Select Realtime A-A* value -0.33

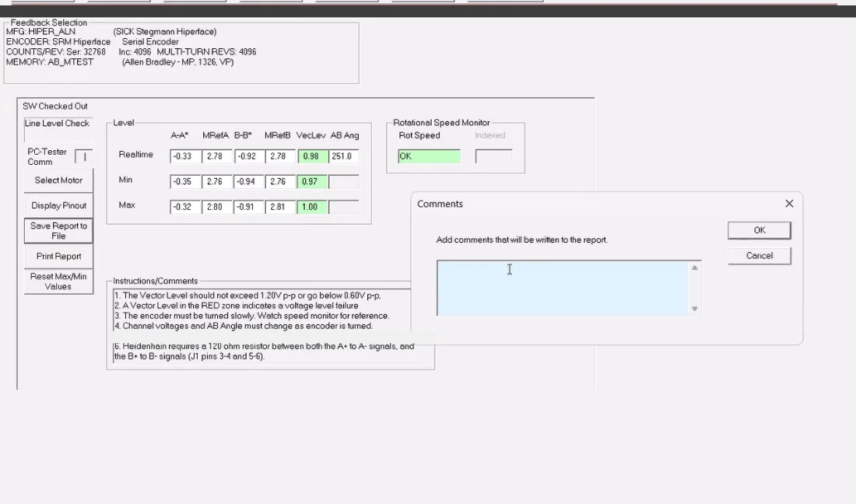coord(184,156)
